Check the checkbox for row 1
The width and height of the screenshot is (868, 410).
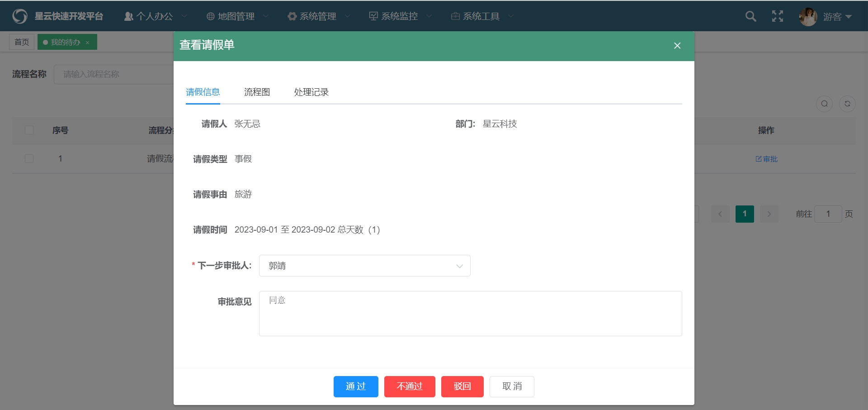(x=29, y=159)
